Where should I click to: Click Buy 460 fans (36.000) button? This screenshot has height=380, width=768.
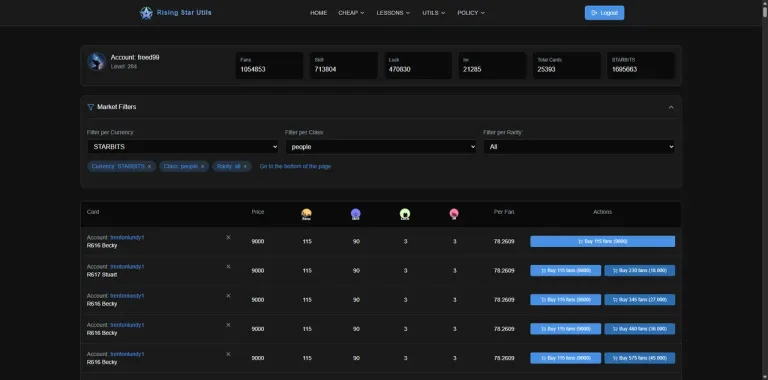[640, 329]
